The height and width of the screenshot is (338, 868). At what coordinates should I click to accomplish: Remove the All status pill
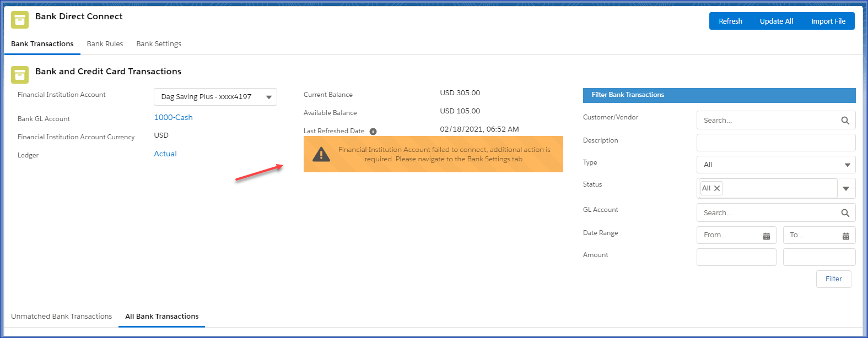click(717, 188)
